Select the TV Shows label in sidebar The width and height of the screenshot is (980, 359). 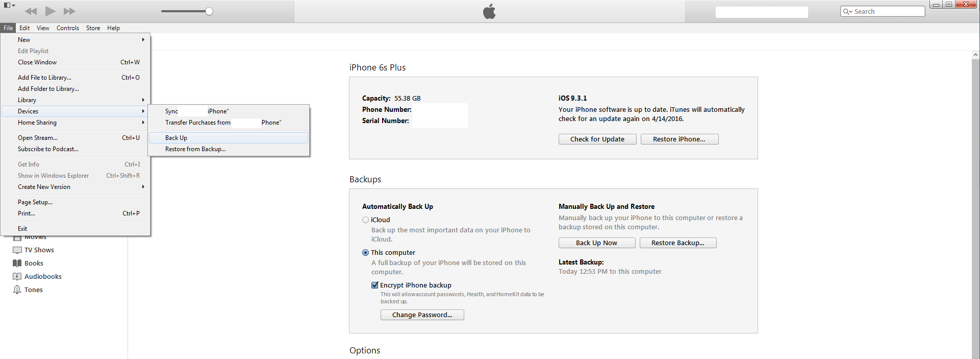coord(39,250)
